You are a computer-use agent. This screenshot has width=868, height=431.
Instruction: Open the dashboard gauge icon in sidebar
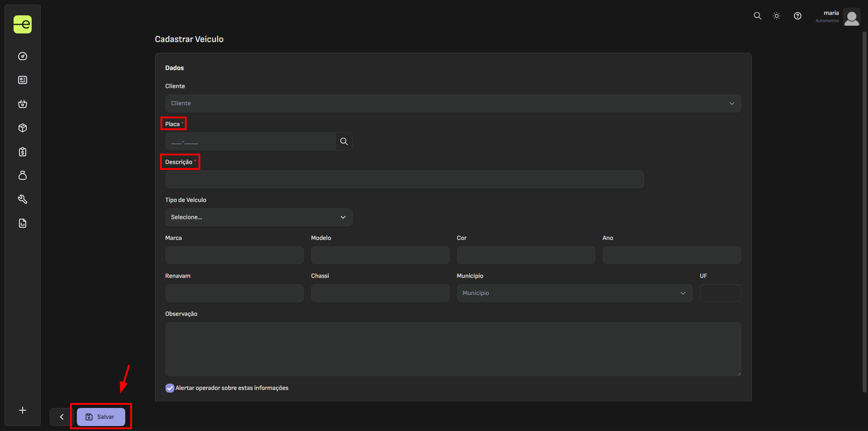[x=23, y=56]
